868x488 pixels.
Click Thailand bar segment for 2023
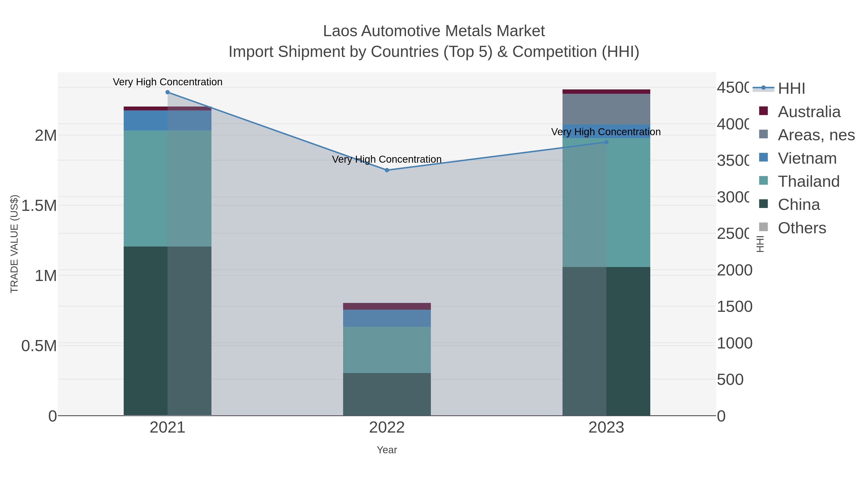[x=606, y=202]
